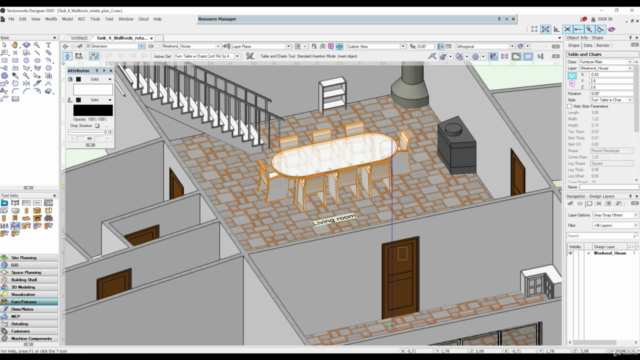Viewport: 640px width, 360px height.
Task: Click the Previous View arrow icon
Action: point(65,46)
